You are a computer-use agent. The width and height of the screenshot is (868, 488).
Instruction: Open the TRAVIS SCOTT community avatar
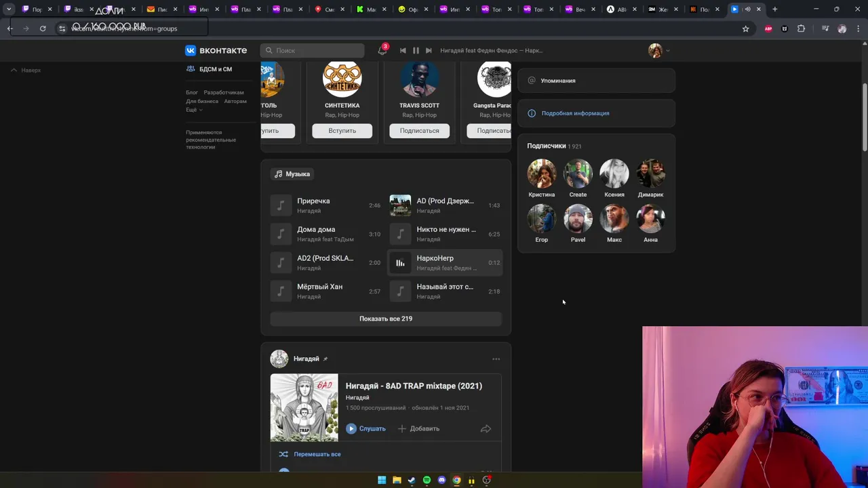tap(419, 78)
